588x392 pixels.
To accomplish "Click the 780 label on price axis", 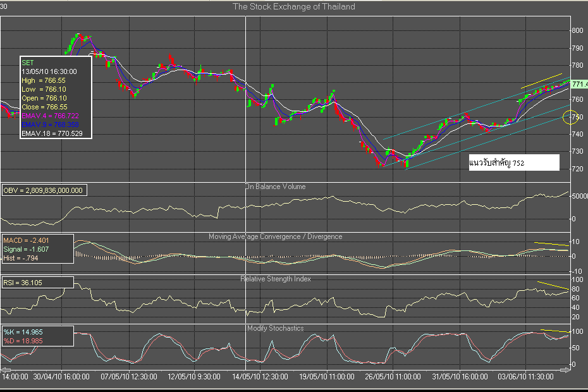I will pos(577,65).
